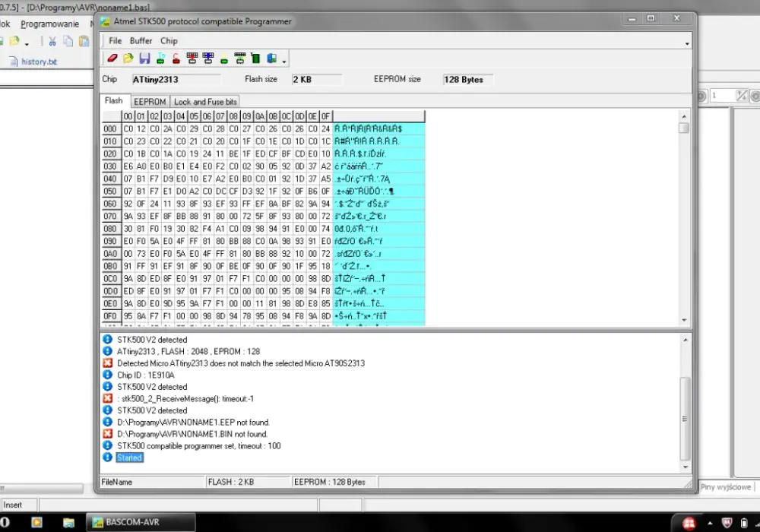Click the ASCII column of row 030
This screenshot has width=760, height=532.
[378, 166]
